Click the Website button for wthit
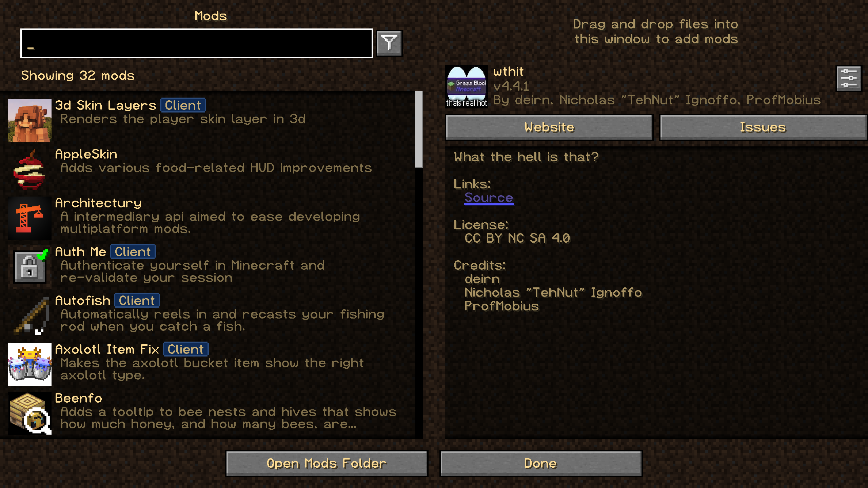 coord(549,127)
